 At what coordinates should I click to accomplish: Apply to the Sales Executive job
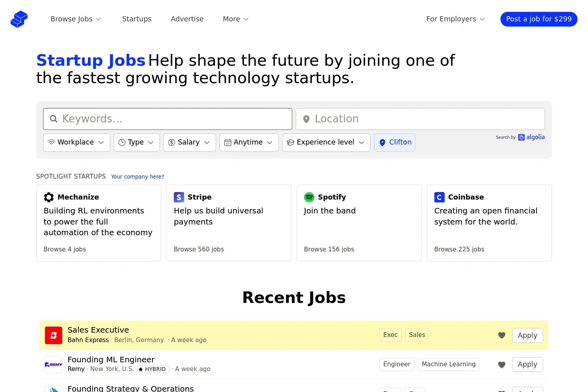click(x=527, y=335)
